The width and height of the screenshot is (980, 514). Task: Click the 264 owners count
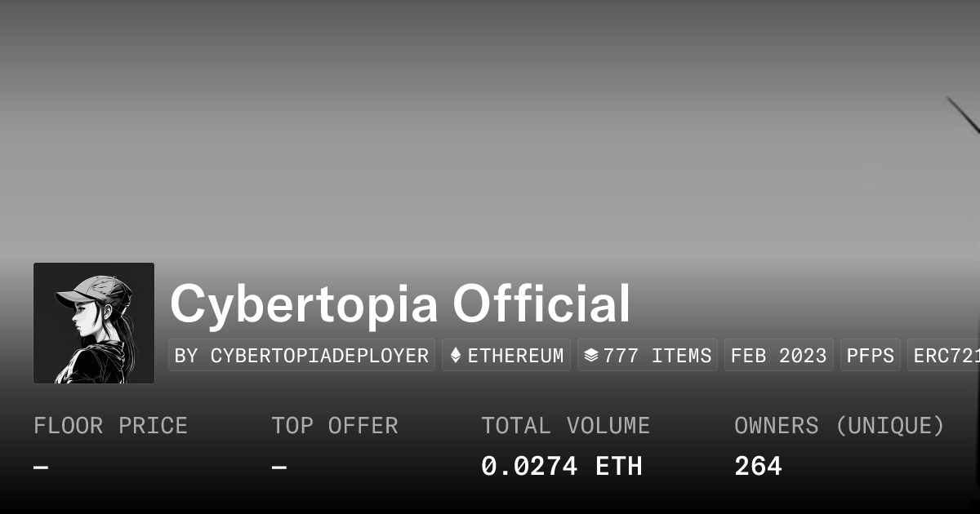758,467
